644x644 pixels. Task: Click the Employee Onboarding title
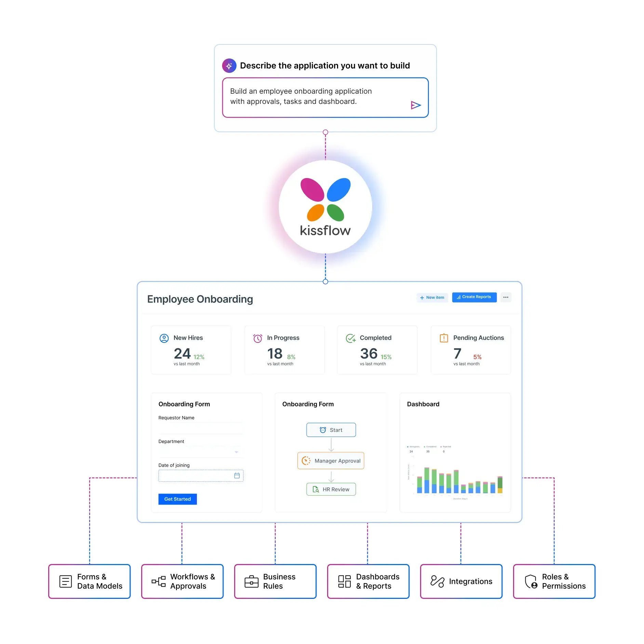[x=200, y=299]
